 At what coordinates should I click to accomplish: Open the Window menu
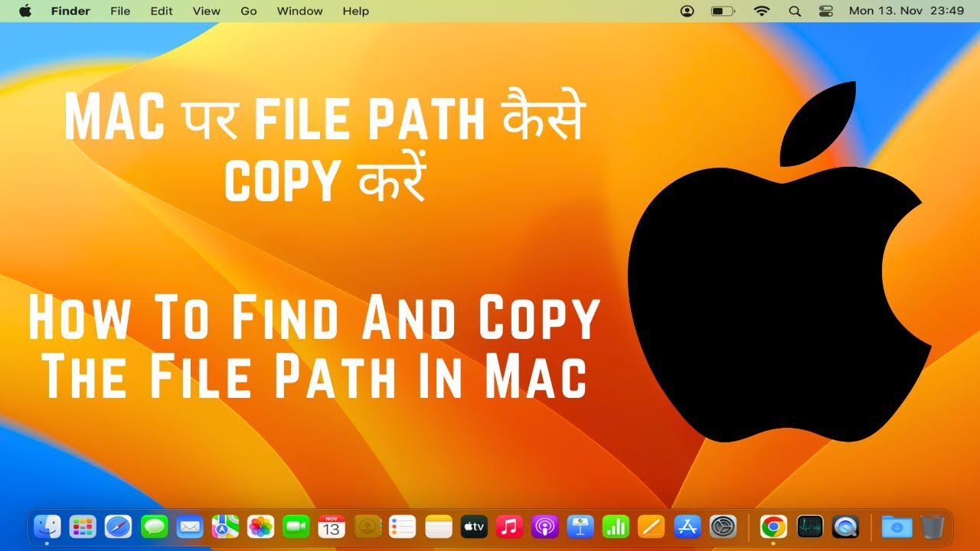(x=299, y=11)
